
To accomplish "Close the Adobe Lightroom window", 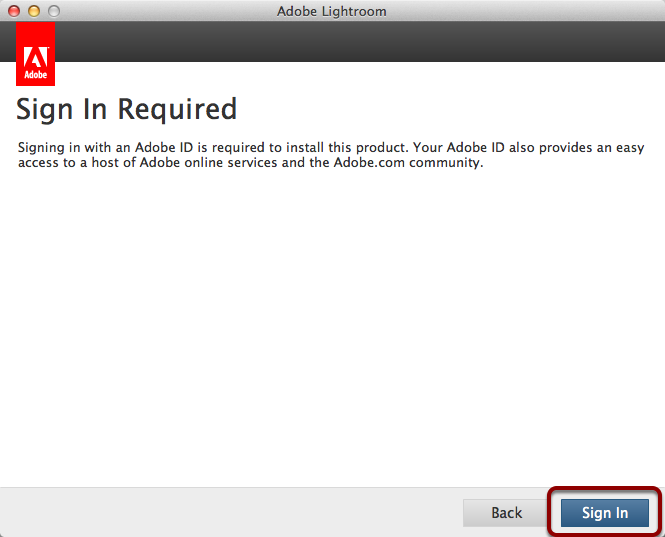I will pyautogui.click(x=14, y=11).
